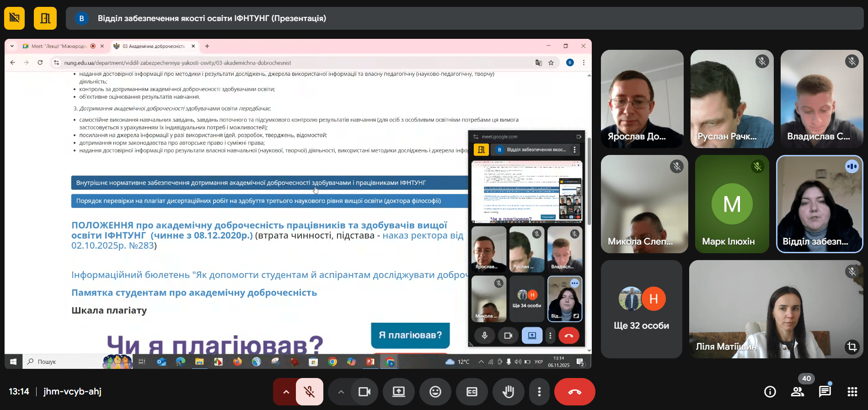Open the activities grid icon
The height and width of the screenshot is (410, 868).
pos(852,392)
